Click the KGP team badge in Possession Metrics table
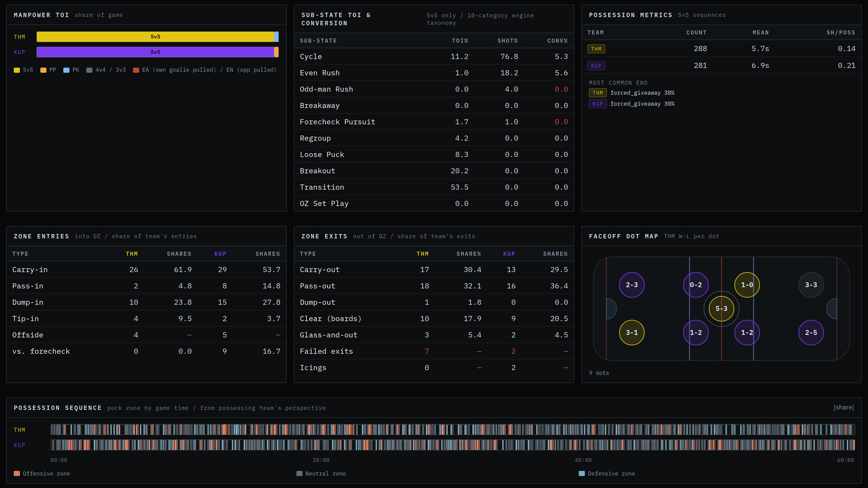 point(596,66)
